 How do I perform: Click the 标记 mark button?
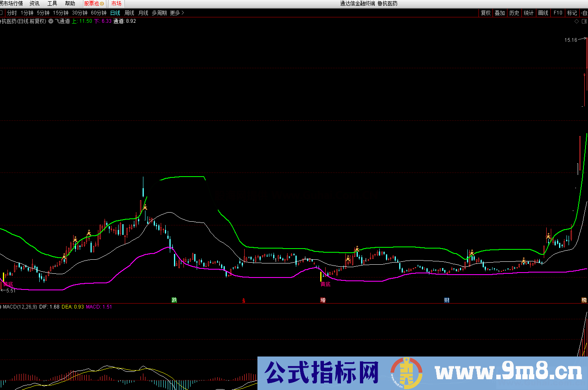(x=572, y=13)
